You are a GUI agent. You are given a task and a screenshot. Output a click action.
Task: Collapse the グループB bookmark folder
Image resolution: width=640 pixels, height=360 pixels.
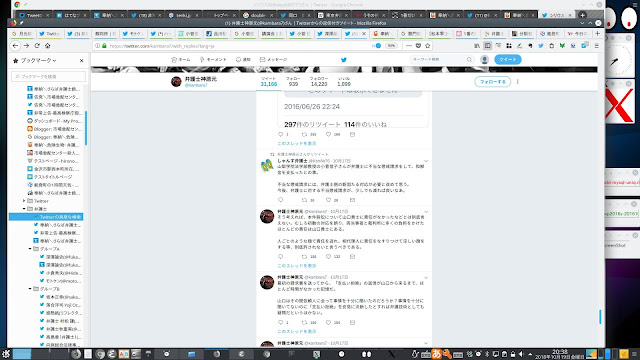[x=30, y=289]
